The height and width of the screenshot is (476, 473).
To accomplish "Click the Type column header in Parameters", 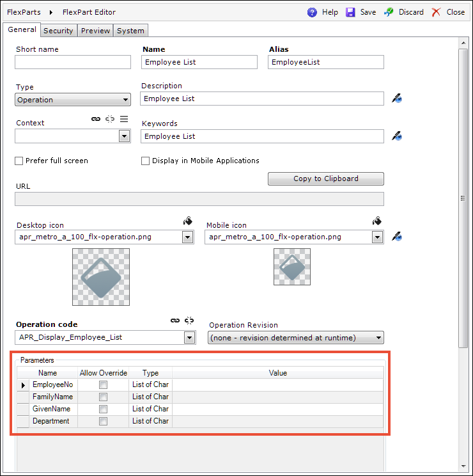I will [150, 373].
